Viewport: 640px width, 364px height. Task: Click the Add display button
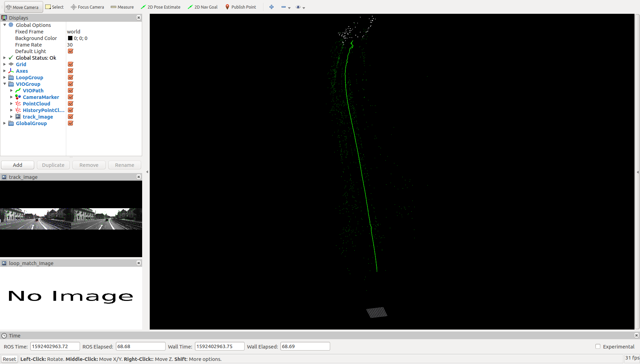(18, 165)
